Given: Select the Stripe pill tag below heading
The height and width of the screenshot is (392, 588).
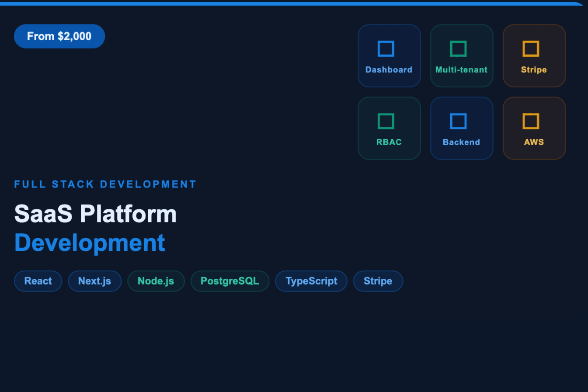Looking at the screenshot, I should pyautogui.click(x=378, y=281).
